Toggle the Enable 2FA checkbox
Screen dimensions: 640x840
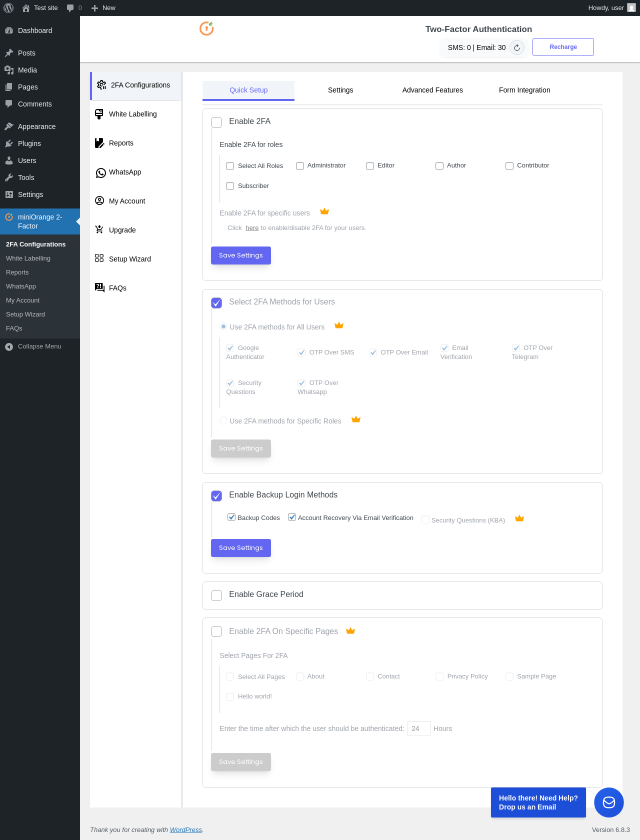pyautogui.click(x=216, y=122)
